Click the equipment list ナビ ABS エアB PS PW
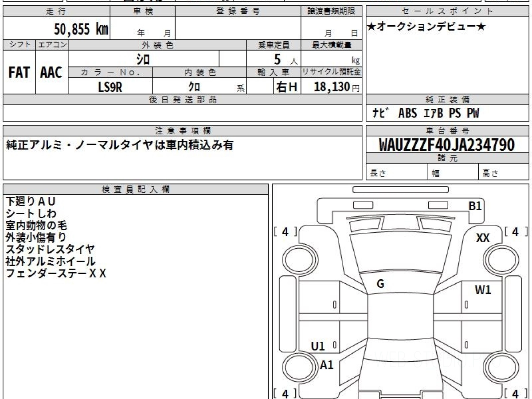532x399 pixels. tap(426, 113)
